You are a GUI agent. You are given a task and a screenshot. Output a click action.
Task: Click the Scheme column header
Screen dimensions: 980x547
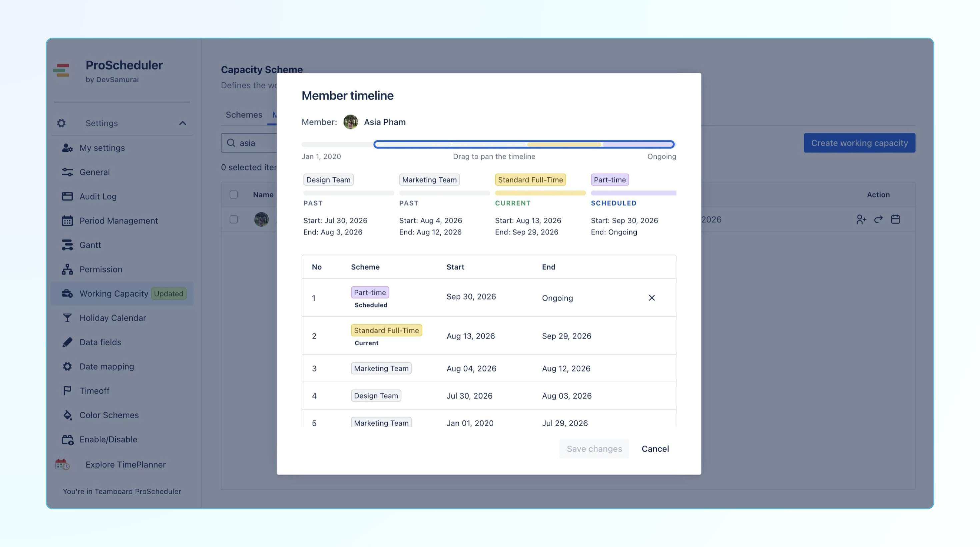pos(365,267)
